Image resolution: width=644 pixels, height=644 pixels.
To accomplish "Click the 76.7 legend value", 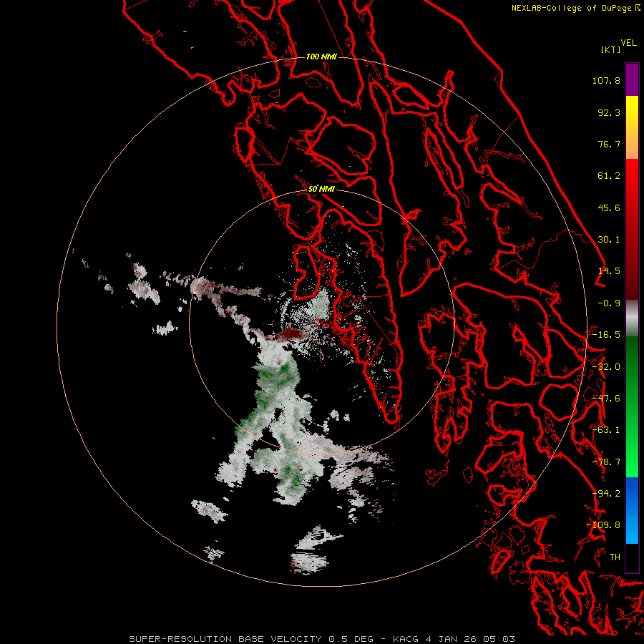I will click(609, 144).
